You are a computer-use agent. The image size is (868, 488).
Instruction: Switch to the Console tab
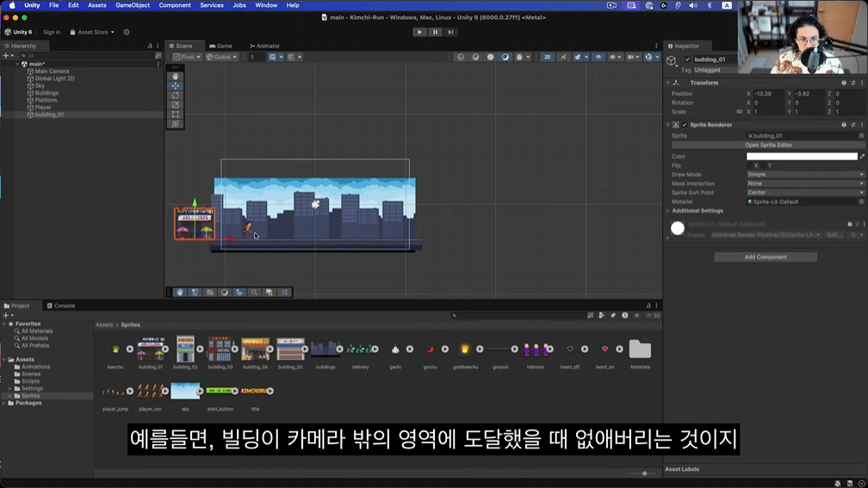(x=61, y=306)
